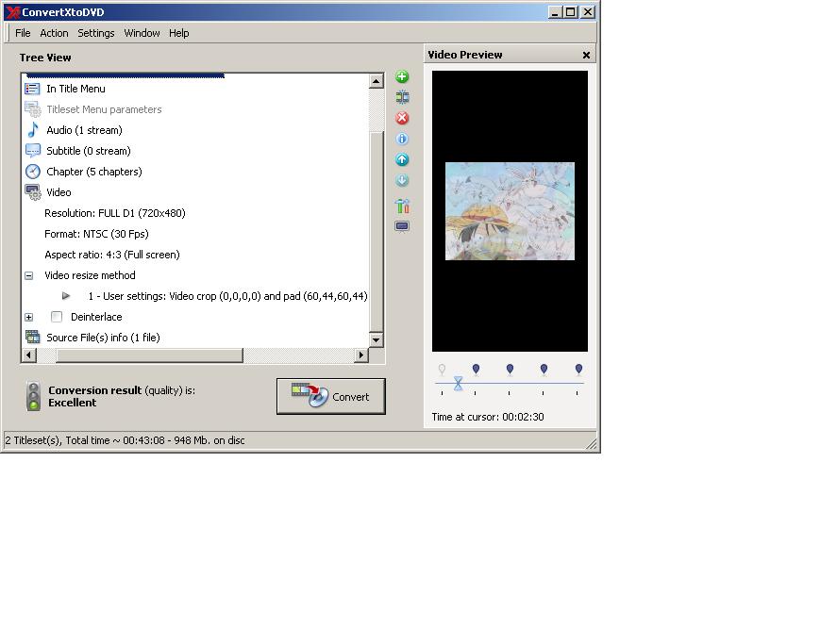Image resolution: width=837 pixels, height=644 pixels.
Task: Open the File menu
Action: coord(23,33)
